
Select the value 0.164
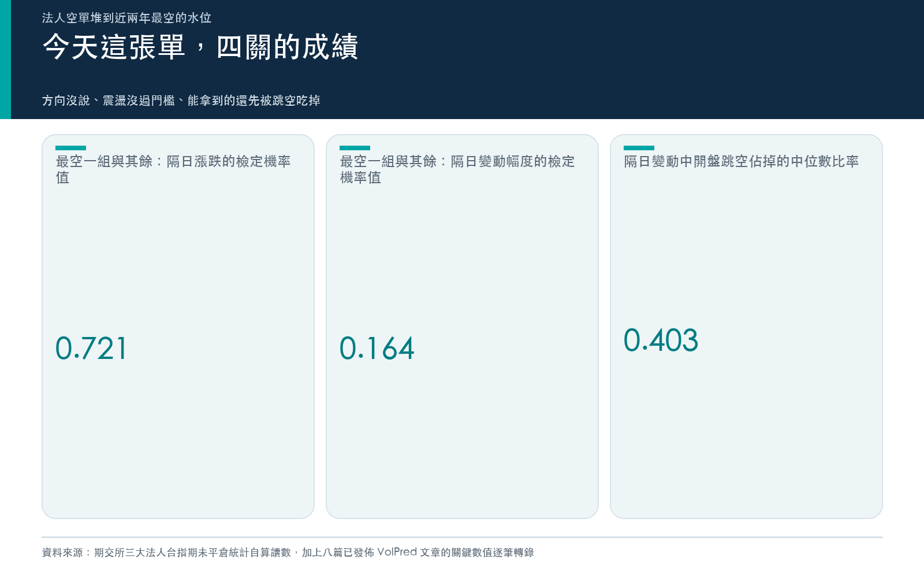pos(377,349)
